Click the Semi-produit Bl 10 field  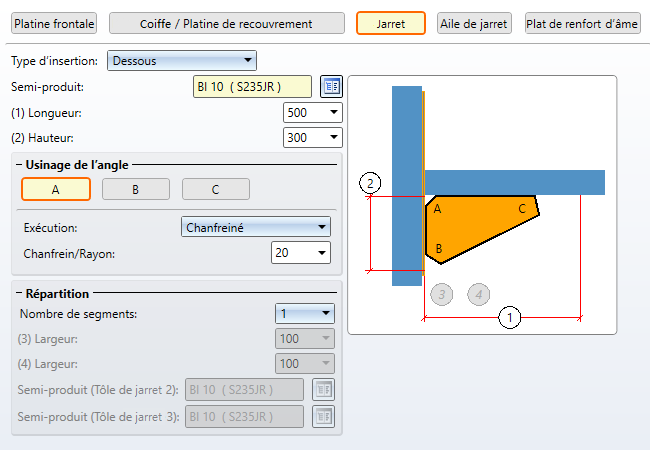[252, 87]
